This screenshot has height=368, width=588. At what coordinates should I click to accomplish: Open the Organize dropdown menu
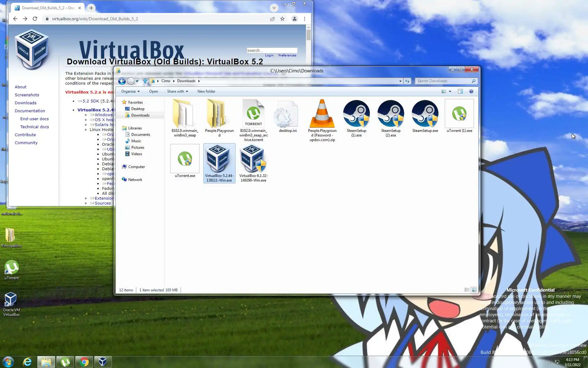tap(130, 91)
